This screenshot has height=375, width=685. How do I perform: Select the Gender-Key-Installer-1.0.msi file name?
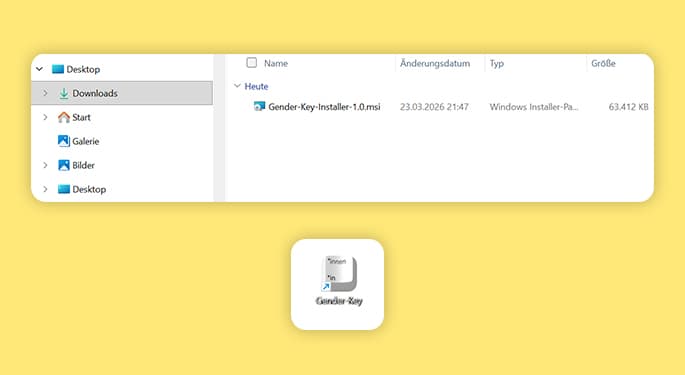[324, 107]
